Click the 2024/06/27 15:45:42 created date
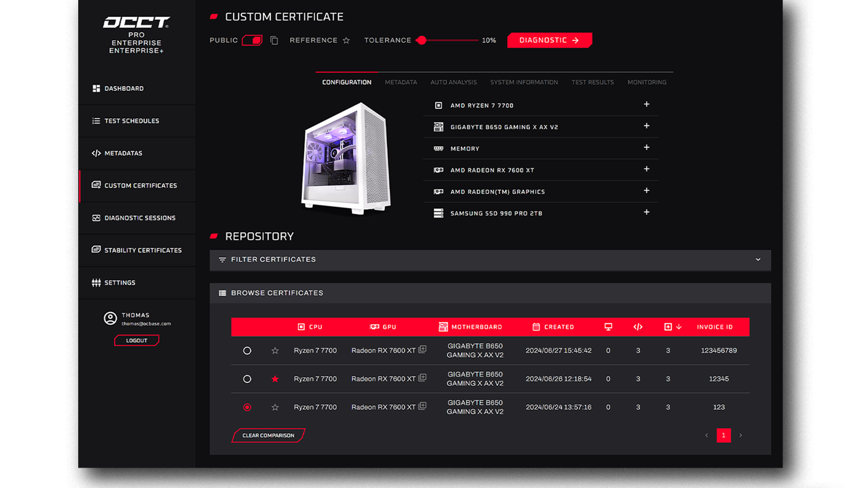 click(558, 351)
